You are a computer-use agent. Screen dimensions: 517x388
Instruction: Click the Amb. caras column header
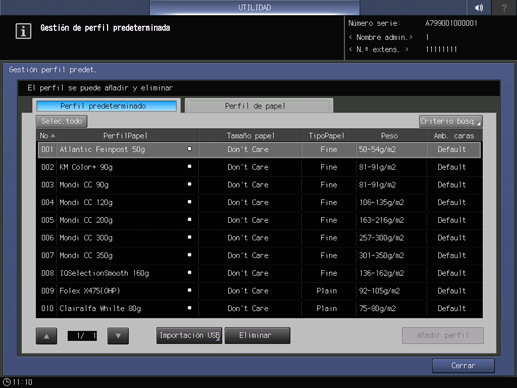(x=454, y=136)
